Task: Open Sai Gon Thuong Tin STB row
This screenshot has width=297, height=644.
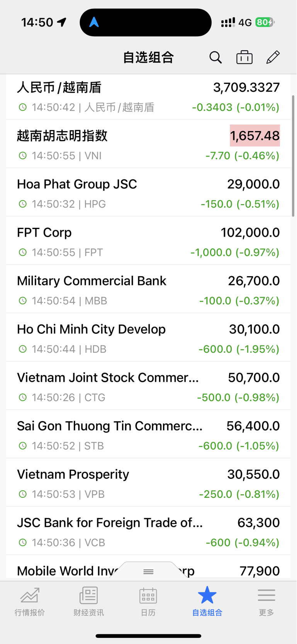Action: (148, 434)
